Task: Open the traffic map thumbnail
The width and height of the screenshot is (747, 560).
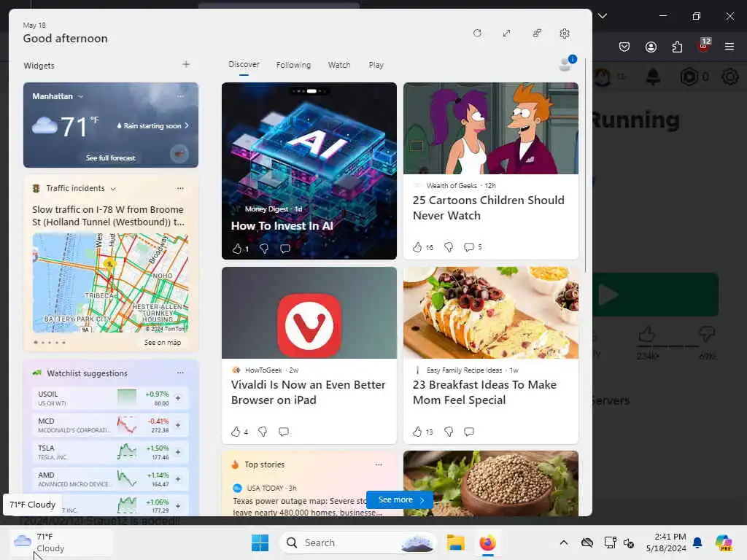Action: click(x=111, y=283)
